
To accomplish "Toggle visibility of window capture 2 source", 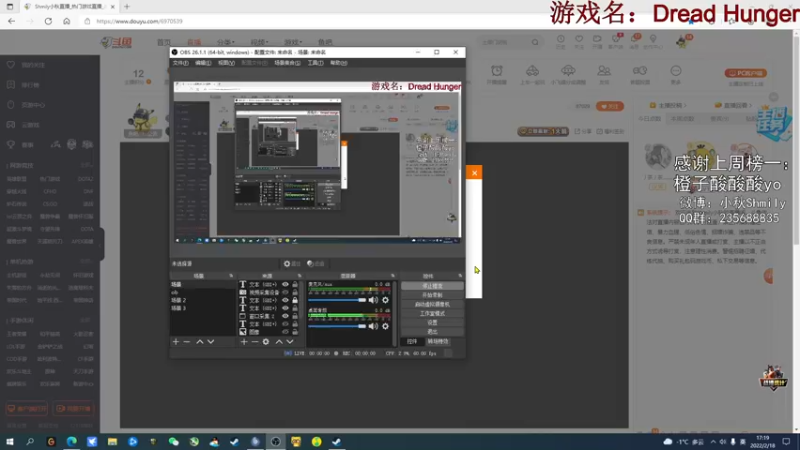I will (x=285, y=316).
